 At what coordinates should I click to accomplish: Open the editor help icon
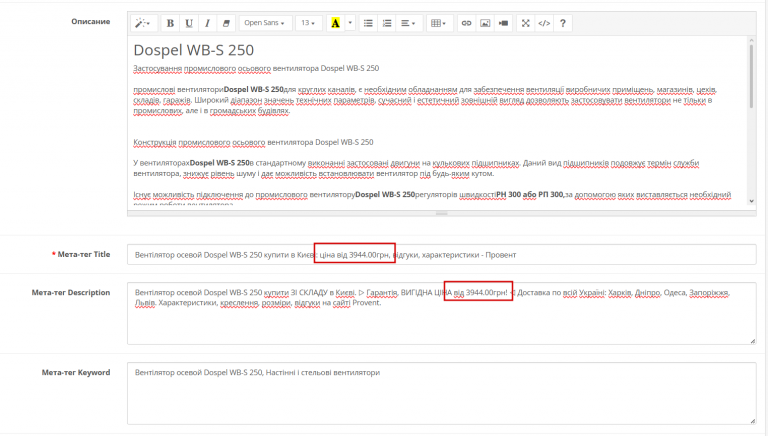563,23
